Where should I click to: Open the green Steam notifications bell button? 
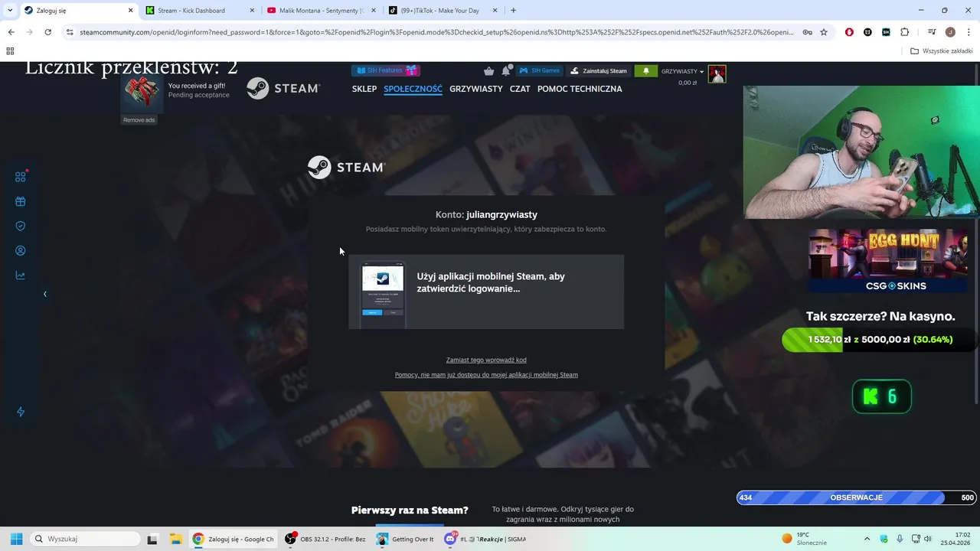[x=645, y=71]
